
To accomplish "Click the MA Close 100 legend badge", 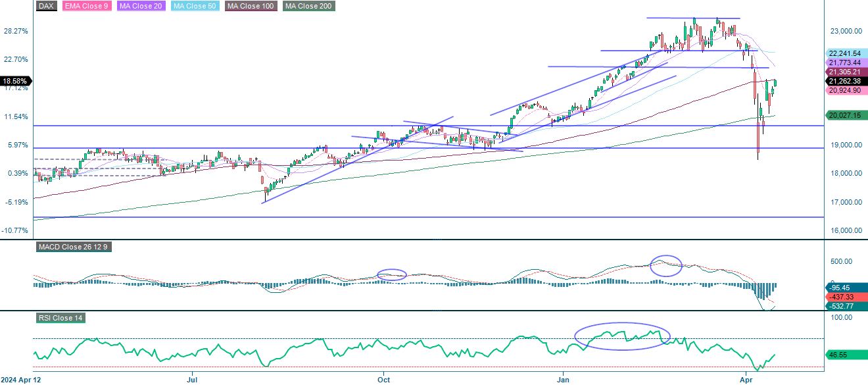I will coord(249,6).
